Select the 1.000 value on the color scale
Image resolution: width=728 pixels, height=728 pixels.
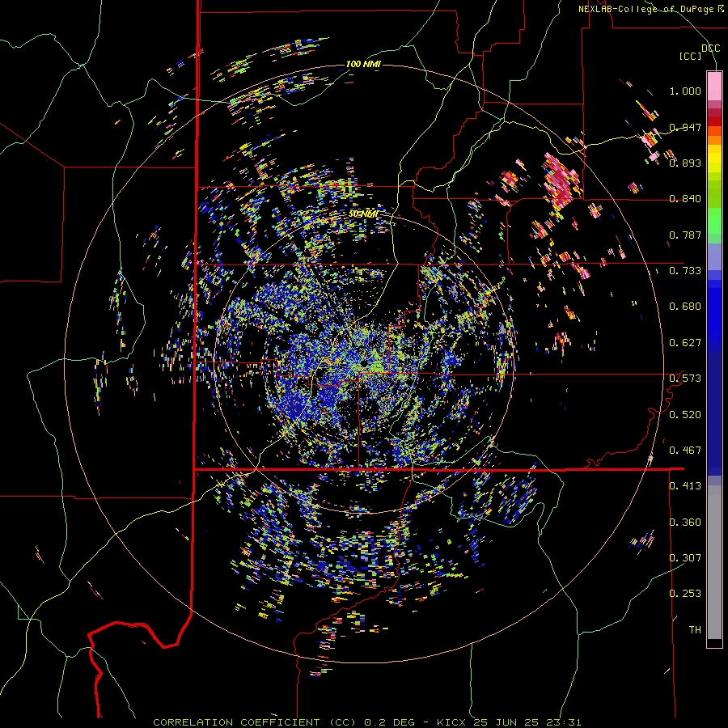[685, 91]
